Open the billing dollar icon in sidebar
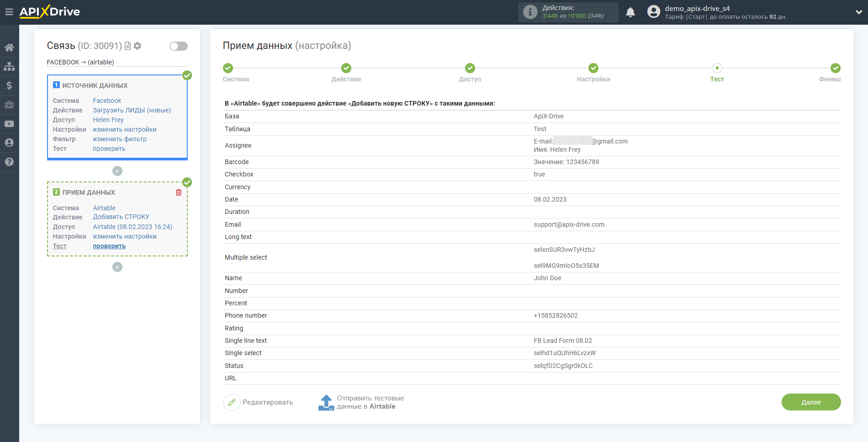The image size is (868, 442). tap(9, 85)
